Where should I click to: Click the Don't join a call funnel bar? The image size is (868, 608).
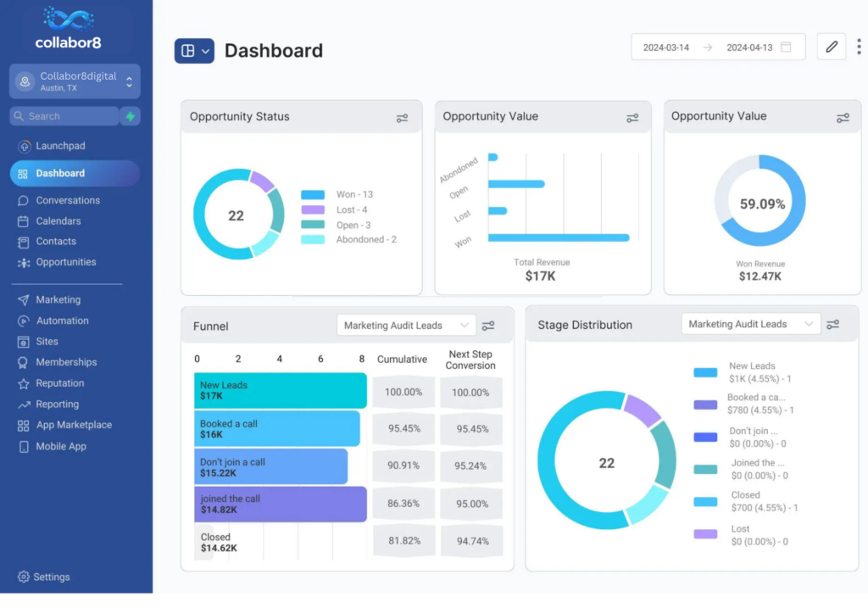[270, 466]
